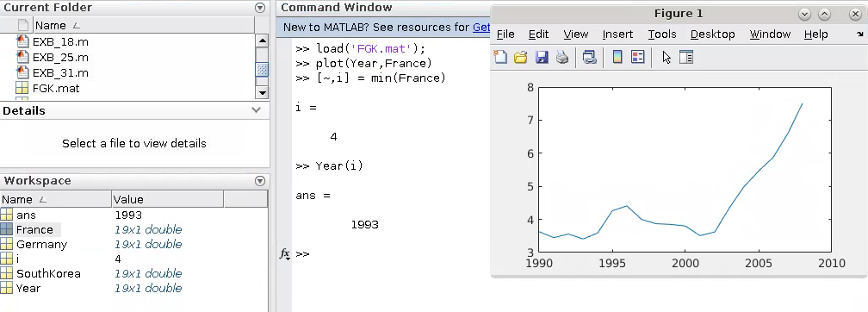Click Germany variable icon in Workspace
Viewport: 868px width, 312px height.
point(7,245)
